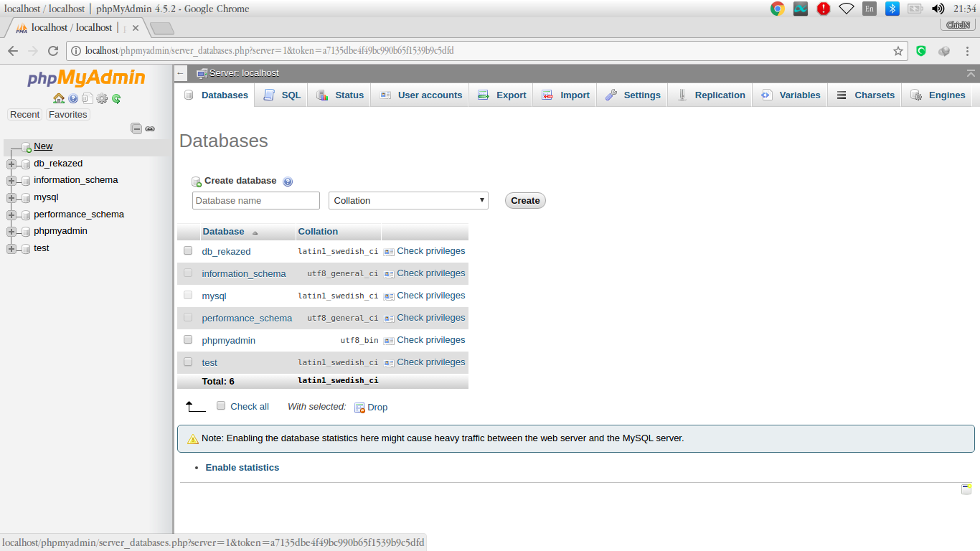Enable the Check all checkbox
The width and height of the screenshot is (980, 551).
221,405
